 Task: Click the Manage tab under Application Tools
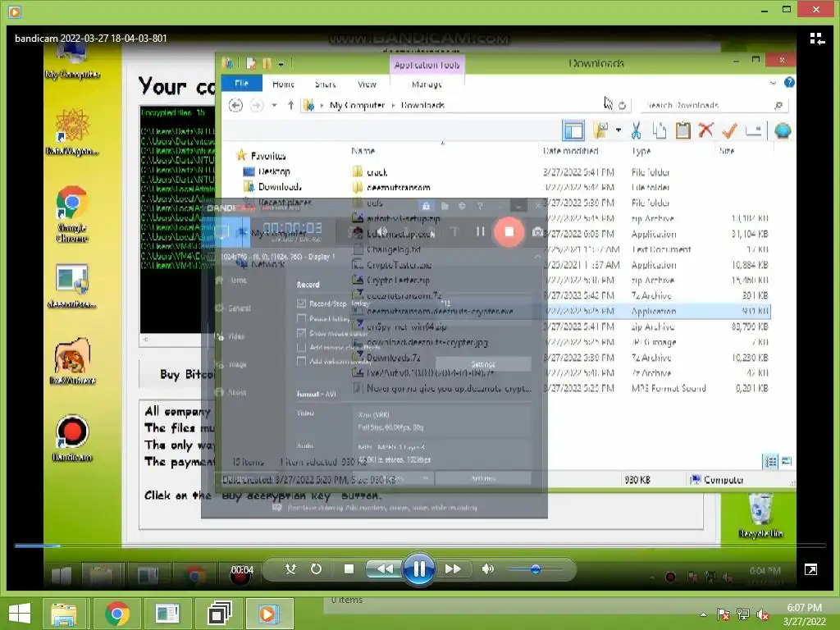(427, 84)
